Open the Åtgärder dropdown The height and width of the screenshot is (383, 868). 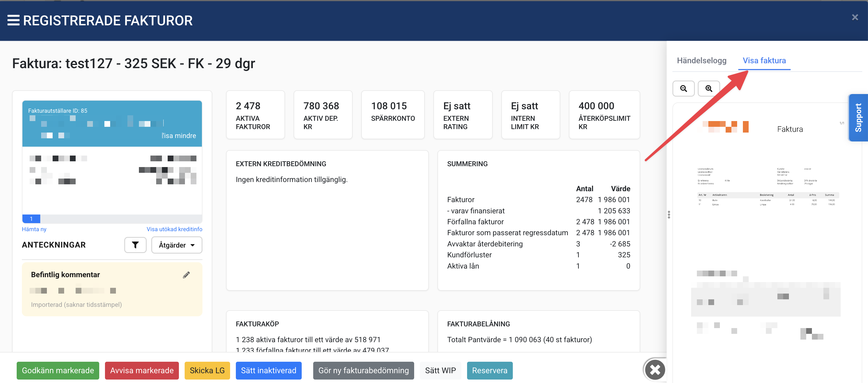(x=177, y=245)
